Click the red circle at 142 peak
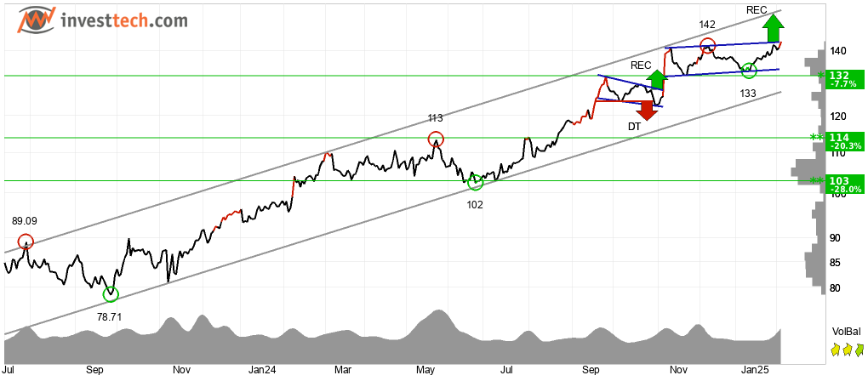Screen dimensions: 868x381 click(707, 46)
